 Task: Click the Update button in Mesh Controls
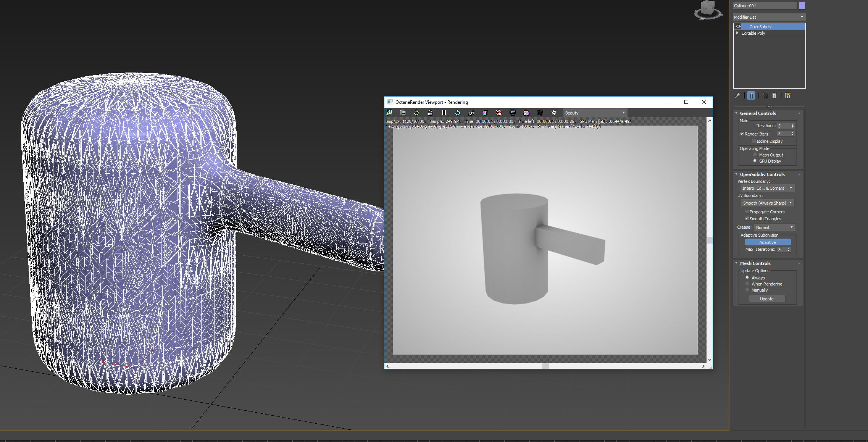pyautogui.click(x=766, y=299)
